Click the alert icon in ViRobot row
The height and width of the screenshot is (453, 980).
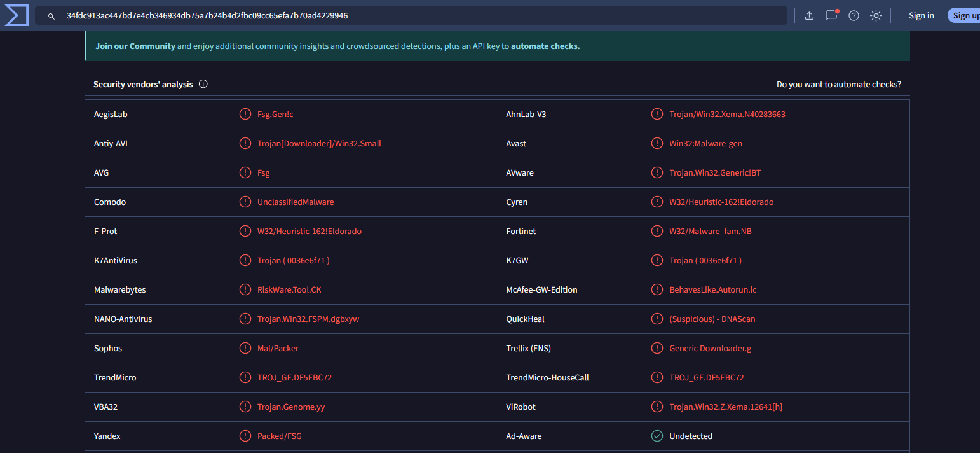point(657,407)
